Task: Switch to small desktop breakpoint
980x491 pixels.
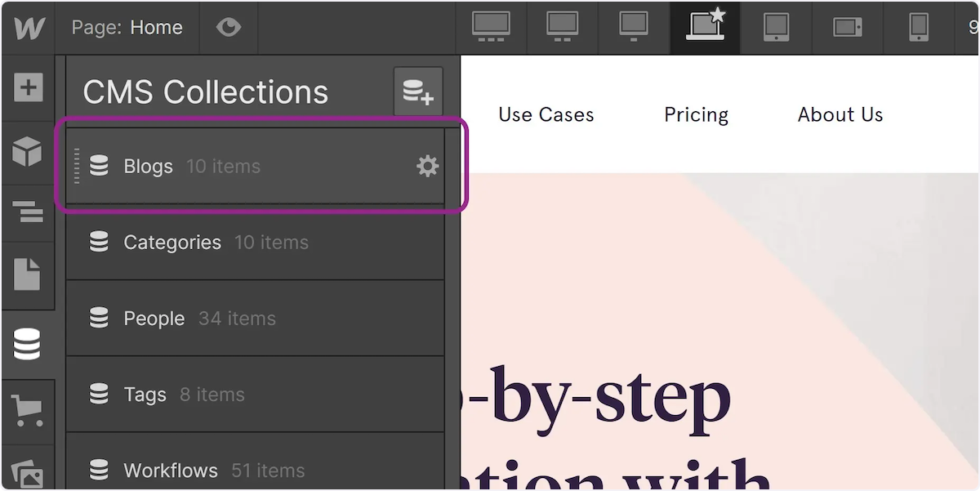Action: pyautogui.click(x=634, y=27)
